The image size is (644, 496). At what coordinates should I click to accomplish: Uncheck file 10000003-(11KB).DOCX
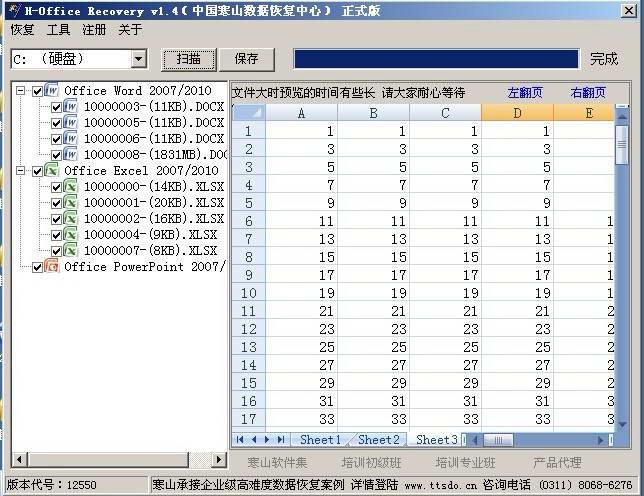[56, 108]
